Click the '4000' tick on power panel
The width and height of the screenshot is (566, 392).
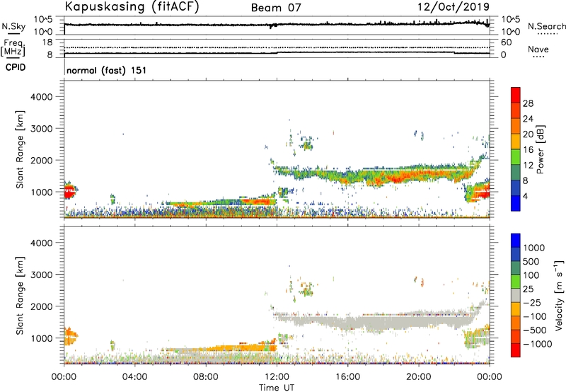click(41, 97)
